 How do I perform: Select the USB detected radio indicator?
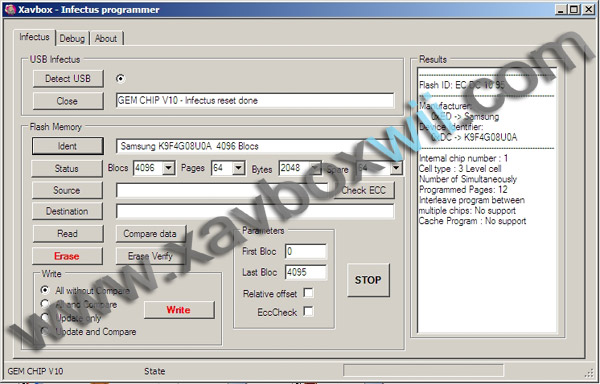121,78
